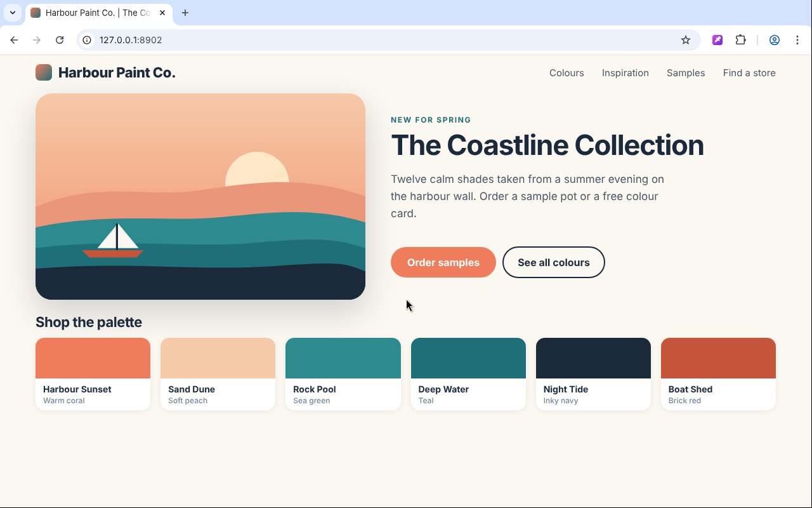This screenshot has width=812, height=508.
Task: Reload the page with refresh icon
Action: click(x=60, y=40)
